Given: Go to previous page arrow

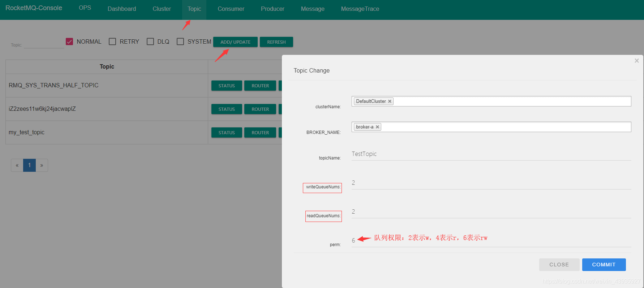Looking at the screenshot, I should (17, 165).
